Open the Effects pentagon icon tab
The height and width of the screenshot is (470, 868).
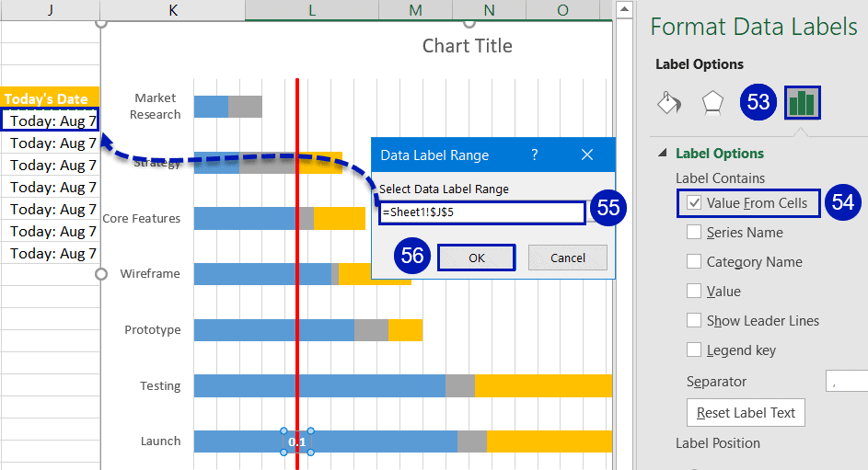click(x=712, y=103)
